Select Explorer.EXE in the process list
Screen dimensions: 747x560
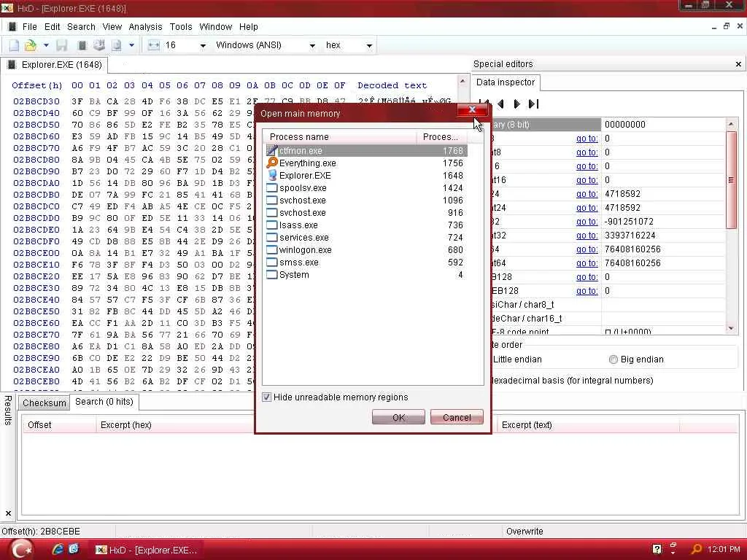pos(365,175)
